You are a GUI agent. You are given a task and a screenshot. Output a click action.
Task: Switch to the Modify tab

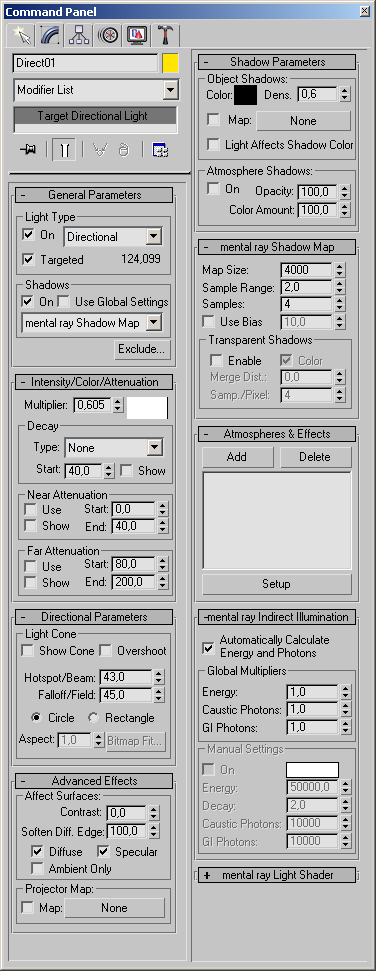click(x=51, y=35)
